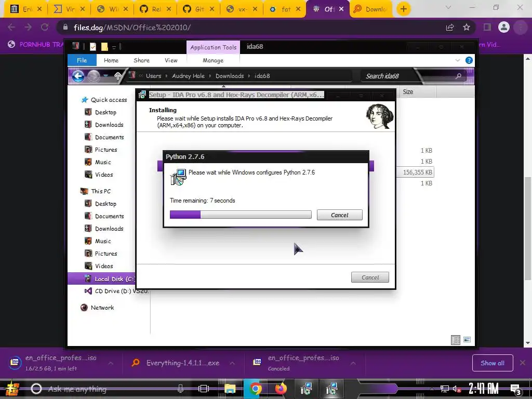Go up one folder level in Explorer
This screenshot has width=532, height=399.
[x=117, y=76]
